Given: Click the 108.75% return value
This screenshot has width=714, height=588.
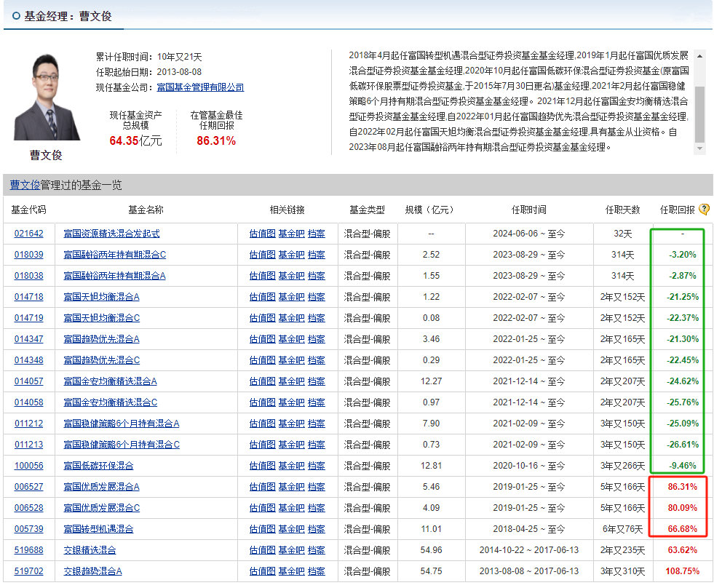Looking at the screenshot, I should 682,571.
